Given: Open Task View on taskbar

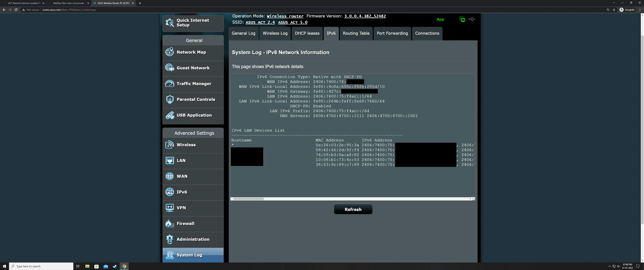Looking at the screenshot, I should click(78, 266).
